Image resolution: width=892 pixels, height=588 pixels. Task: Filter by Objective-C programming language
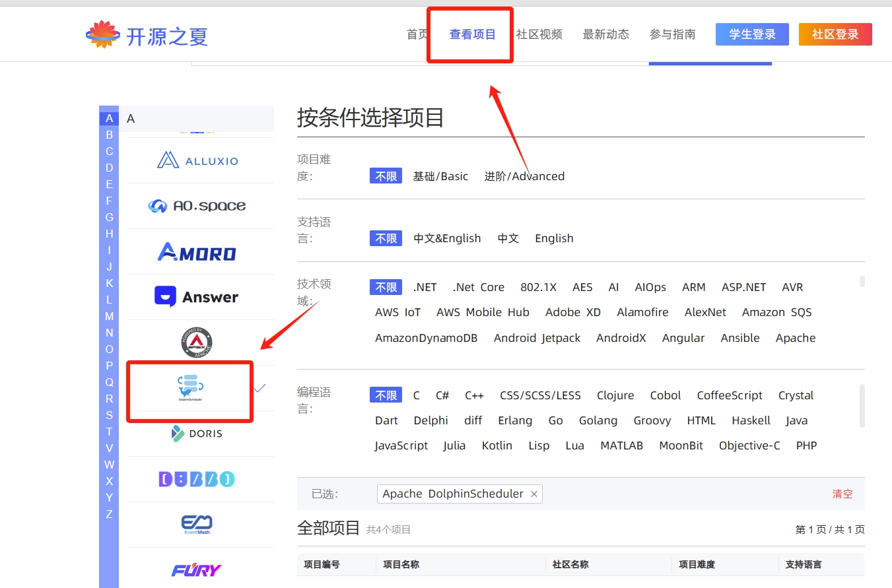[x=749, y=445]
